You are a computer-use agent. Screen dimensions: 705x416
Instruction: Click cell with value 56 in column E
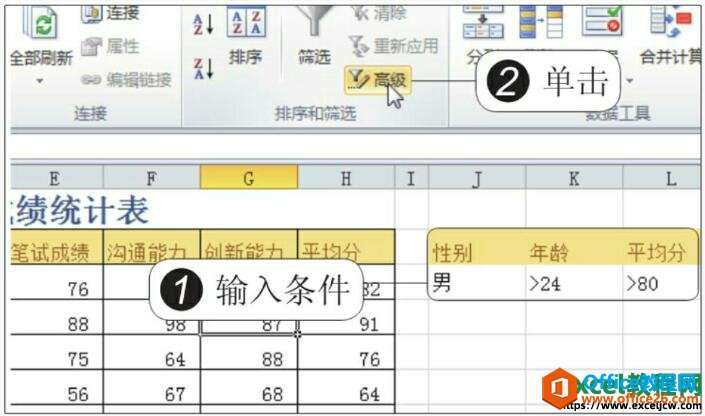[57, 387]
